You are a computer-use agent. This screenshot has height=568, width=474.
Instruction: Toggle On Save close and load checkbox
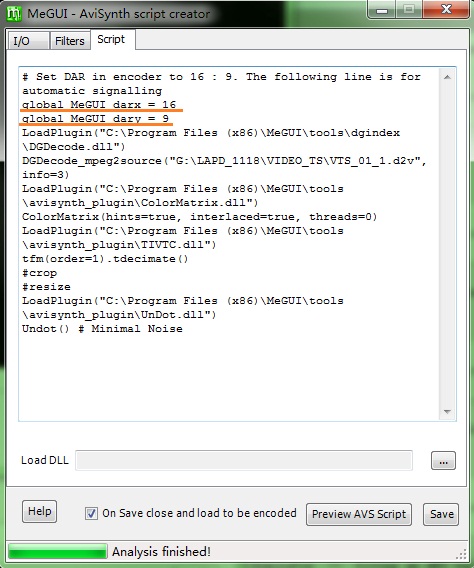[91, 513]
